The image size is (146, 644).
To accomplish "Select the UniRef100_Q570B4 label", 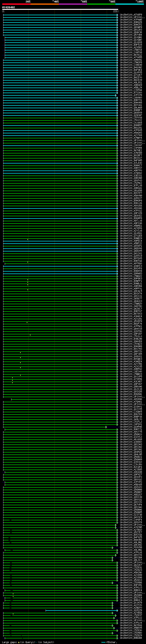I will pyautogui.click(x=131, y=35).
